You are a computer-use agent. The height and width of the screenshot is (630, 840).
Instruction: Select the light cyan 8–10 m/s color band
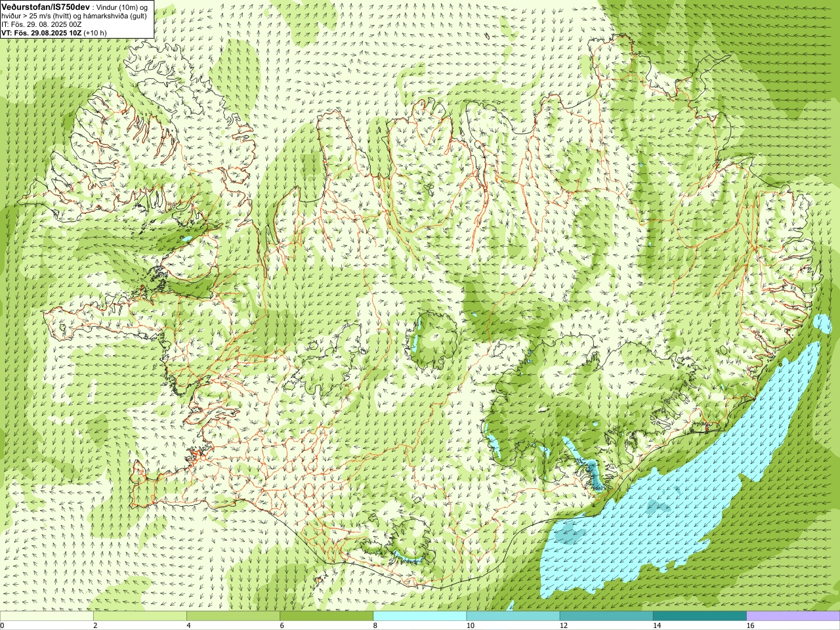(x=420, y=616)
